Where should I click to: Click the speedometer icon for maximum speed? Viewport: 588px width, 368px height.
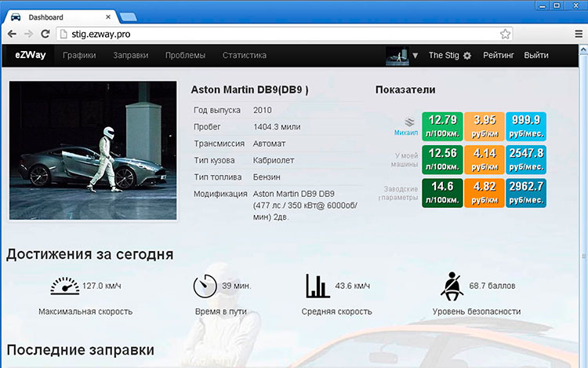(x=65, y=286)
